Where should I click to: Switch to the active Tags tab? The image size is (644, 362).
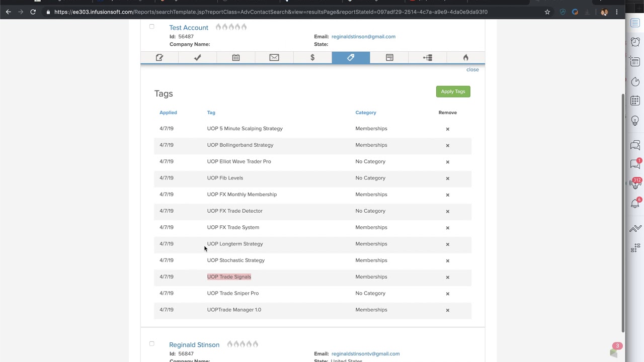coord(351,58)
